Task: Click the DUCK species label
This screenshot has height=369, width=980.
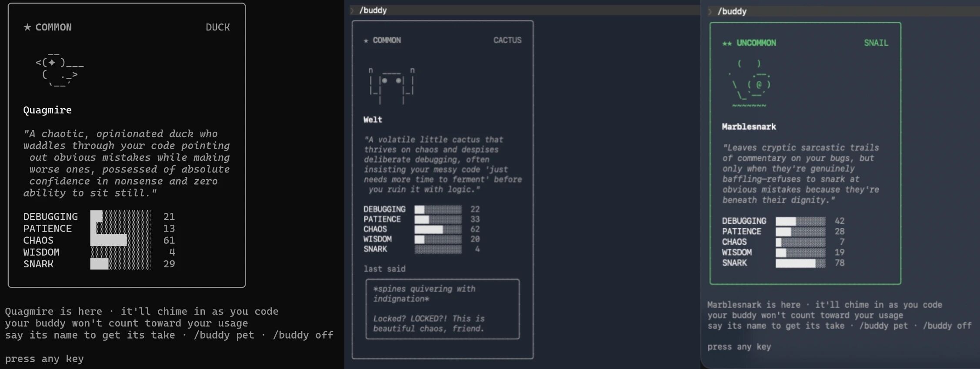Action: [x=217, y=27]
